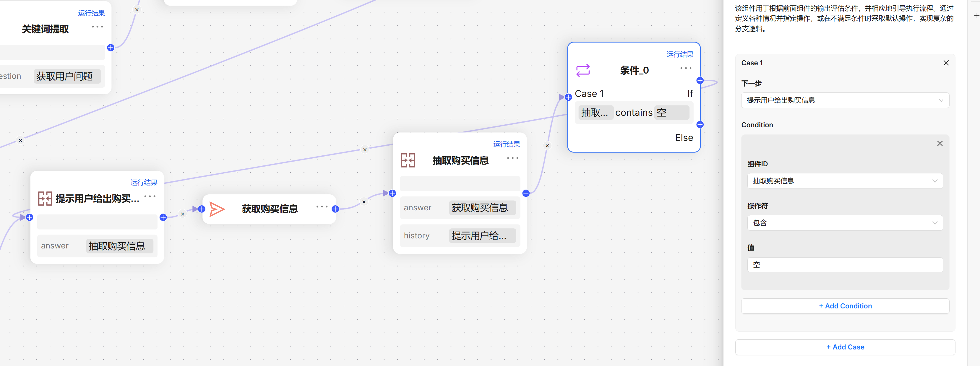The height and width of the screenshot is (366, 980).
Task: Open more options menu on 抽取购买信息 node
Action: (x=512, y=158)
